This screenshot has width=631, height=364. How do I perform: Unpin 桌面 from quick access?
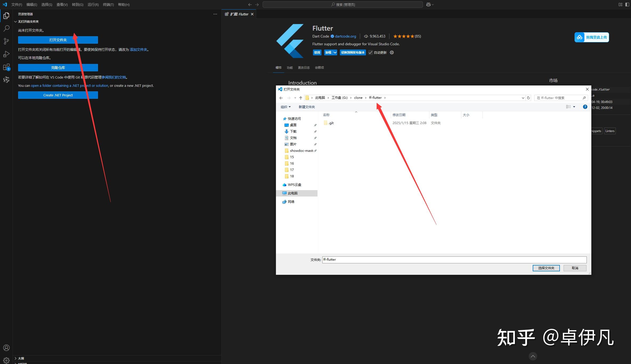click(x=315, y=125)
